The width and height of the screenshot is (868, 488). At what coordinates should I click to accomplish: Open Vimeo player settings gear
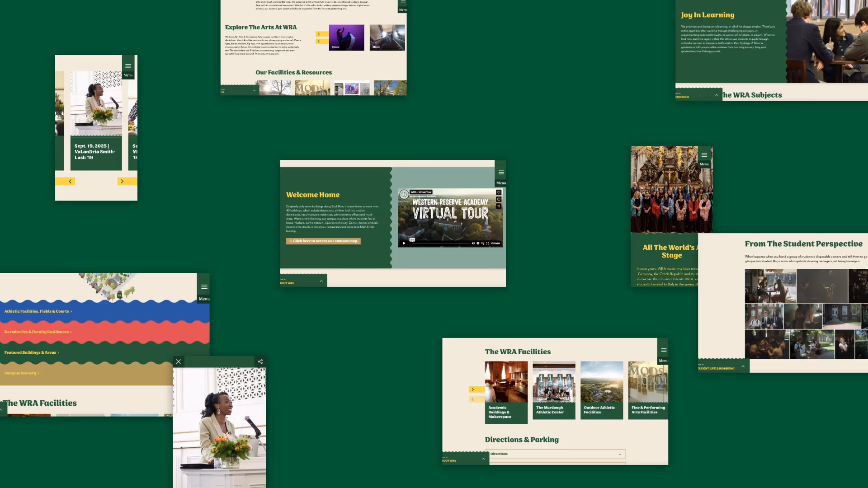[478, 243]
